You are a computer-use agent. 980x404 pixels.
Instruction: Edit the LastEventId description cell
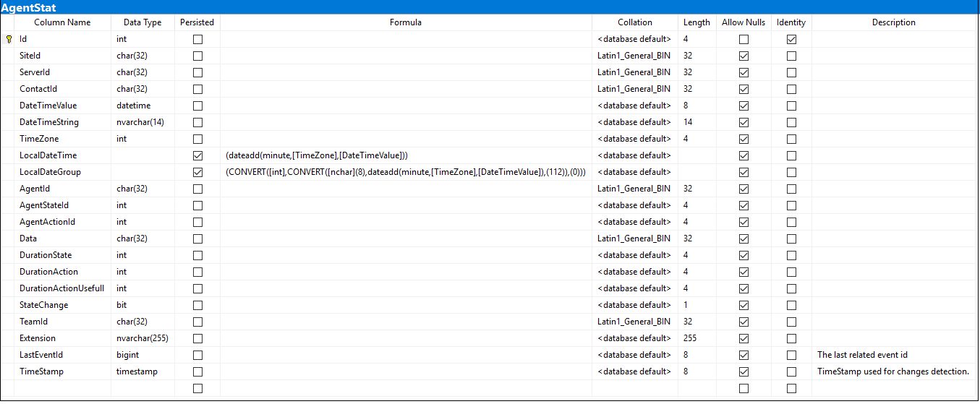point(894,355)
